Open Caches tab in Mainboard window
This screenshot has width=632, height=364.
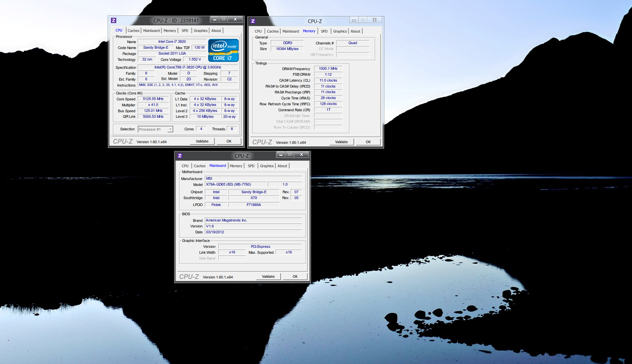(200, 166)
